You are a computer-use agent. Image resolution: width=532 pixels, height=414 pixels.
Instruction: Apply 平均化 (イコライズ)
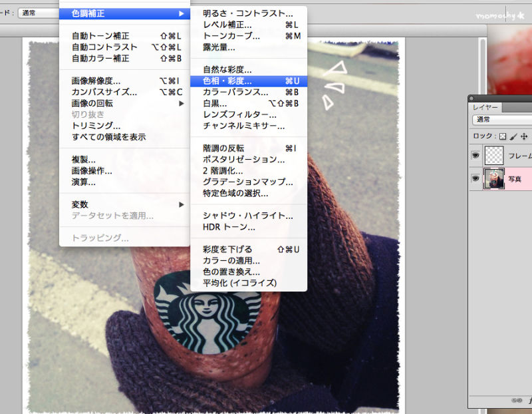coord(249,283)
